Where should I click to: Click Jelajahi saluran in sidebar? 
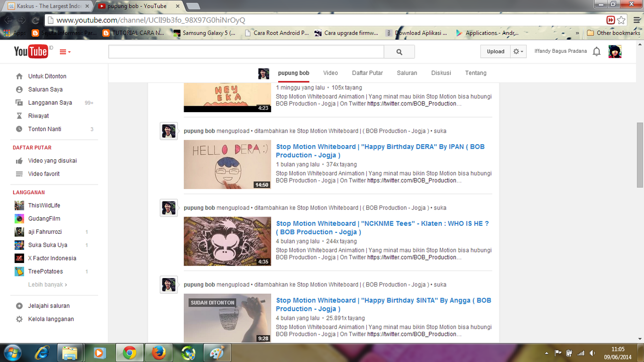point(49,306)
